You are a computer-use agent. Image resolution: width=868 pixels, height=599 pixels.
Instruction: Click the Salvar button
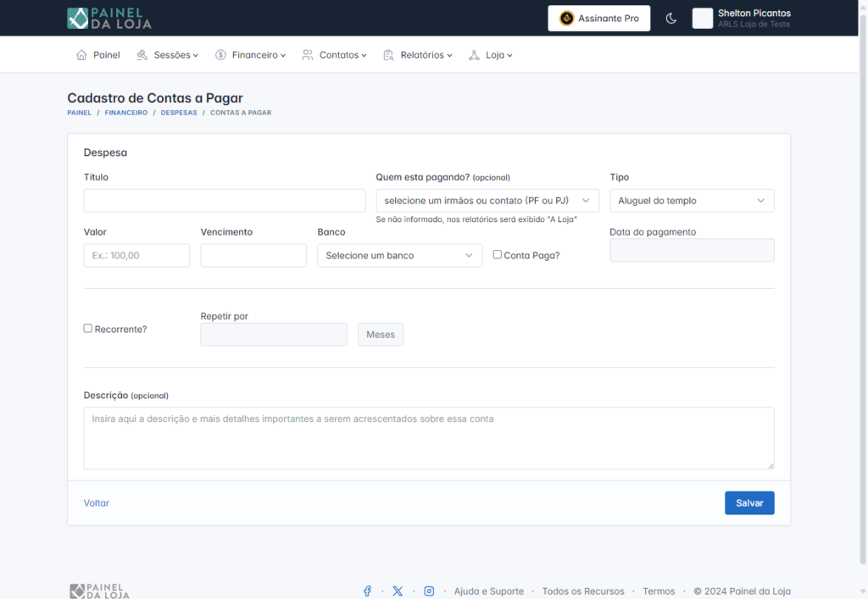(x=749, y=502)
